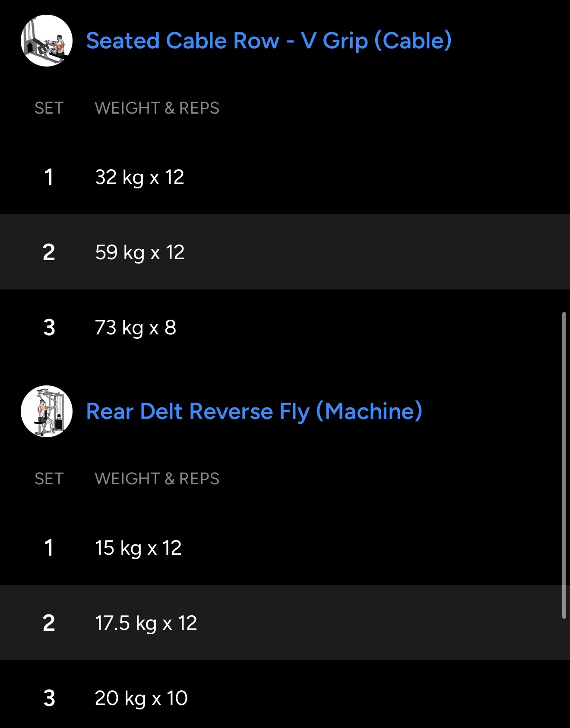
Task: Tap set number 3 of Seated Cable Row
Action: point(49,327)
